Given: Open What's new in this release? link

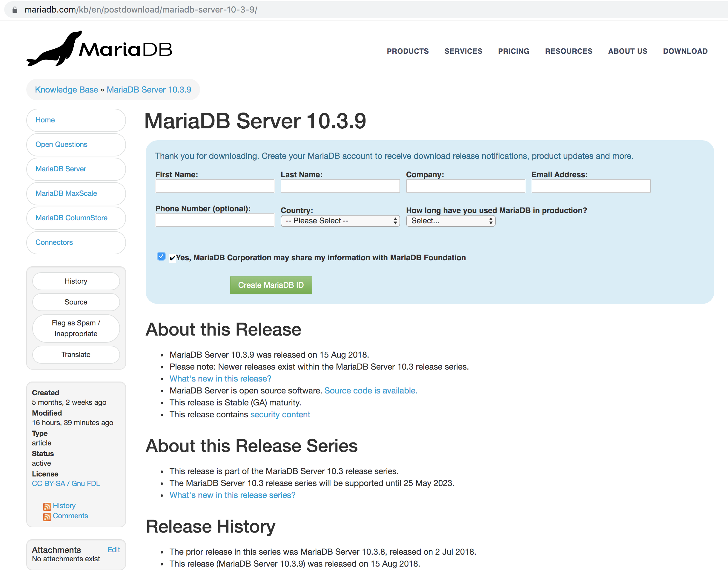Looking at the screenshot, I should (x=220, y=379).
